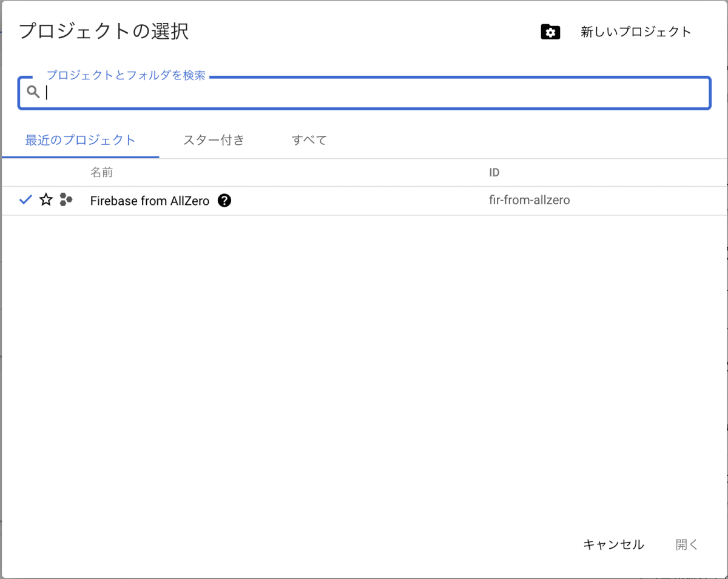Click the checkmark on Firebase from AllZero row
Screen dimensions: 728x579
pos(25,200)
